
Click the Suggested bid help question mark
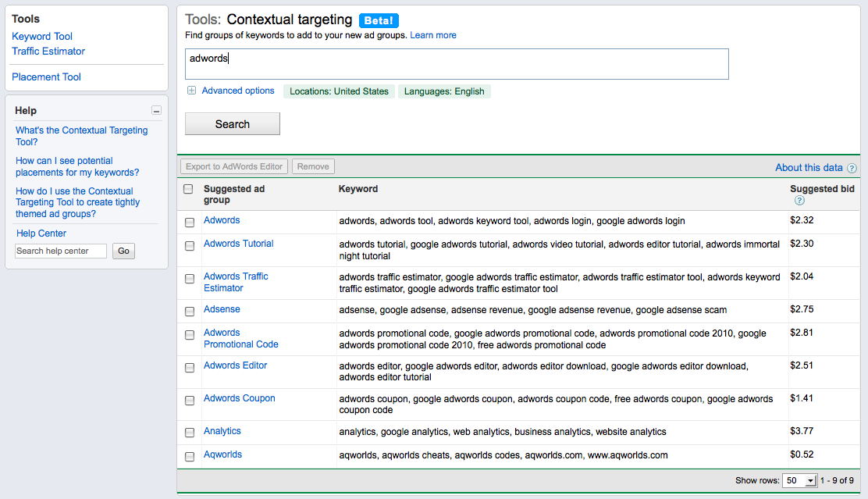point(799,201)
